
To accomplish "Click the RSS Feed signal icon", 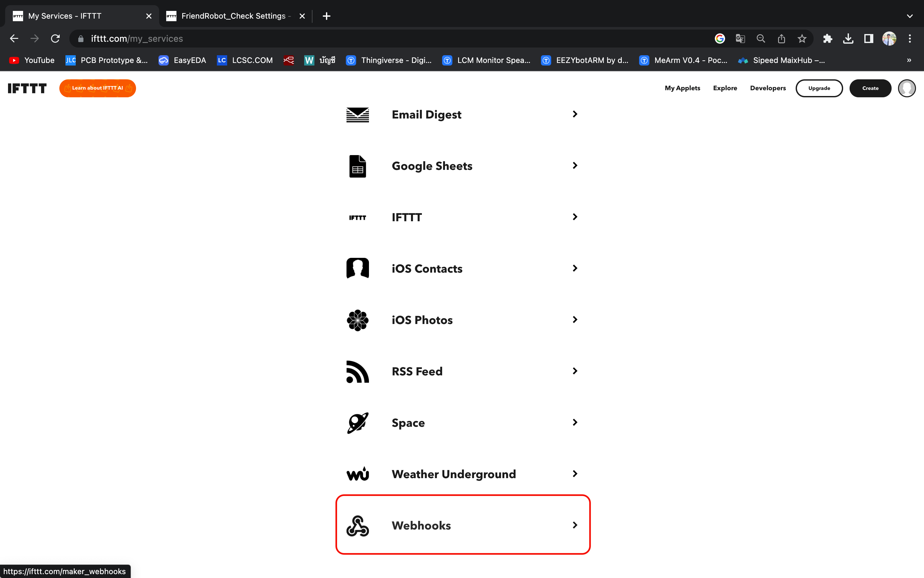I will (x=357, y=372).
